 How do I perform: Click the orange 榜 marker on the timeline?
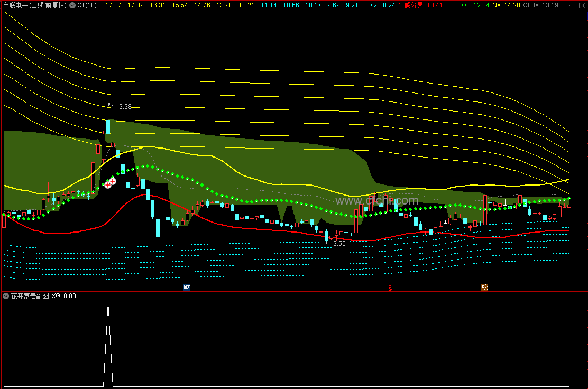pyautogui.click(x=484, y=287)
